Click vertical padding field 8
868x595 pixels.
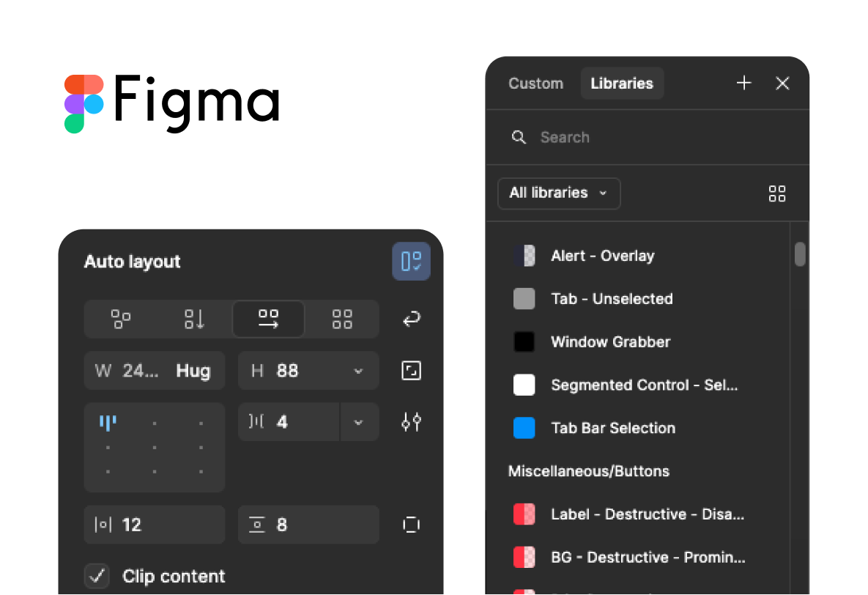pyautogui.click(x=308, y=525)
